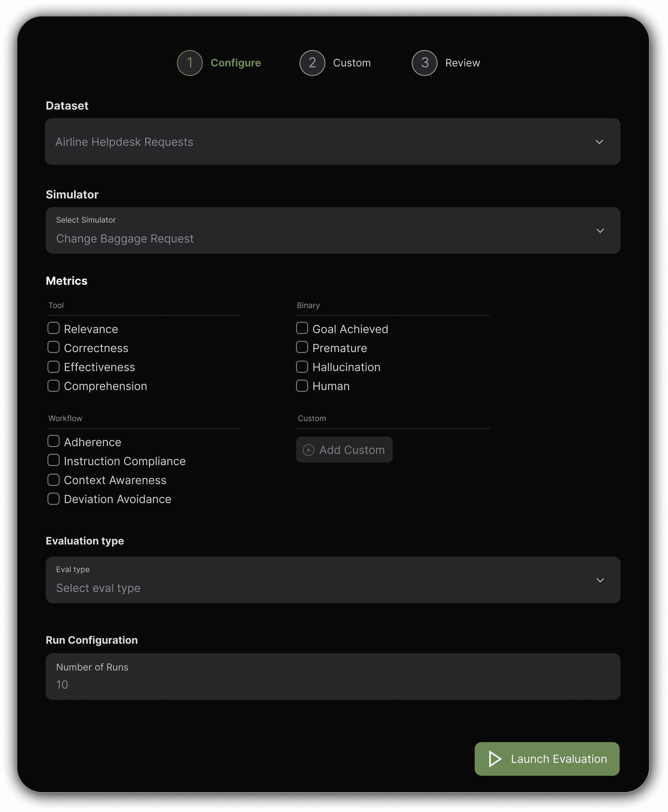The image size is (668, 812).
Task: Toggle the Goal Achieved checkbox
Action: (x=302, y=328)
